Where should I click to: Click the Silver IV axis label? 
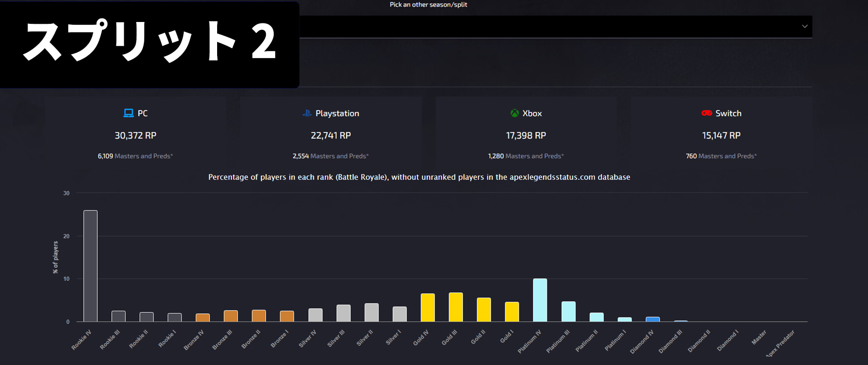point(307,339)
